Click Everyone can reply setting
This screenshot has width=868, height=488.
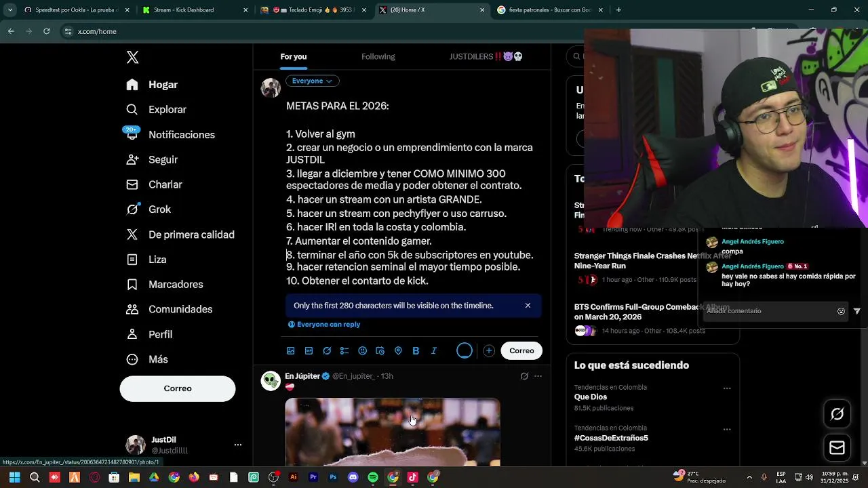pos(324,325)
